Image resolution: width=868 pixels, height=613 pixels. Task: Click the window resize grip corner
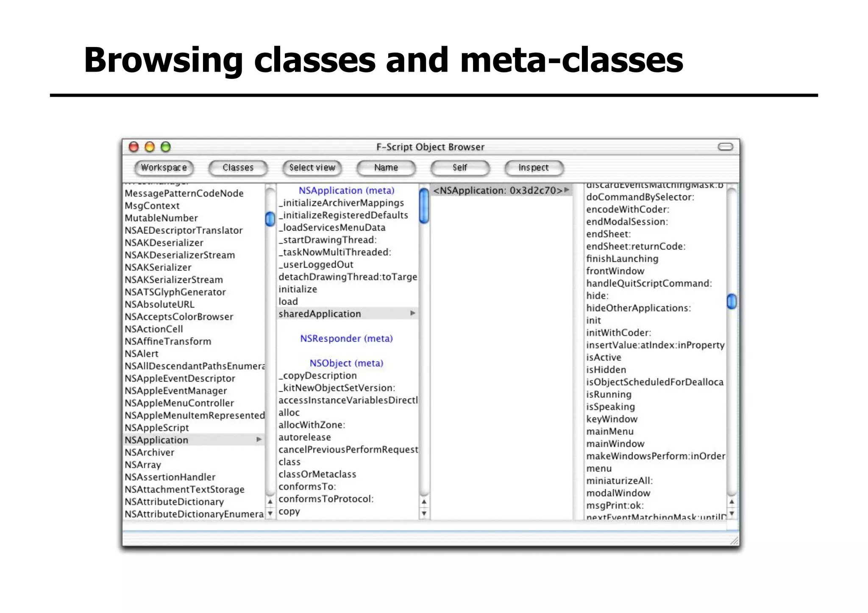tap(734, 541)
